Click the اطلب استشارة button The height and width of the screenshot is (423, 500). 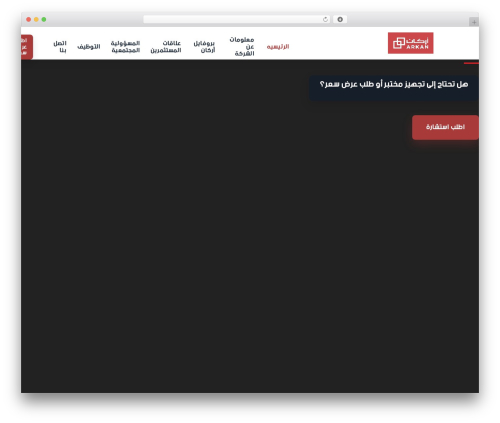click(x=445, y=127)
